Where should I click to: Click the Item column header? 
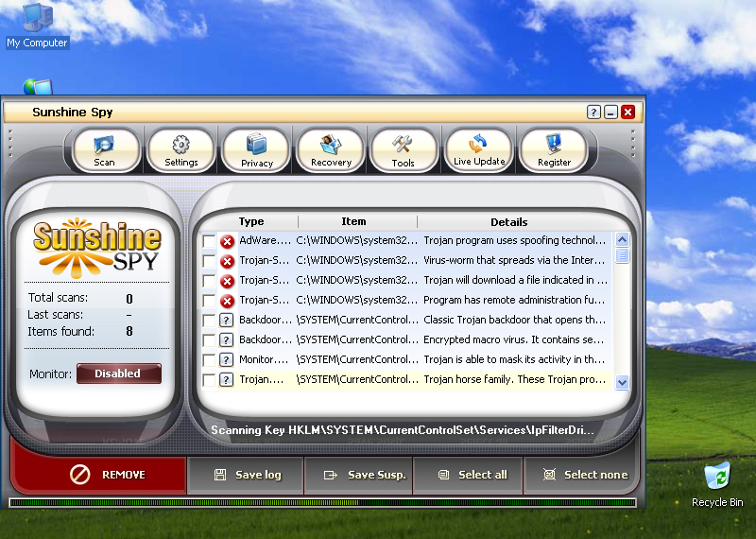pyautogui.click(x=353, y=221)
